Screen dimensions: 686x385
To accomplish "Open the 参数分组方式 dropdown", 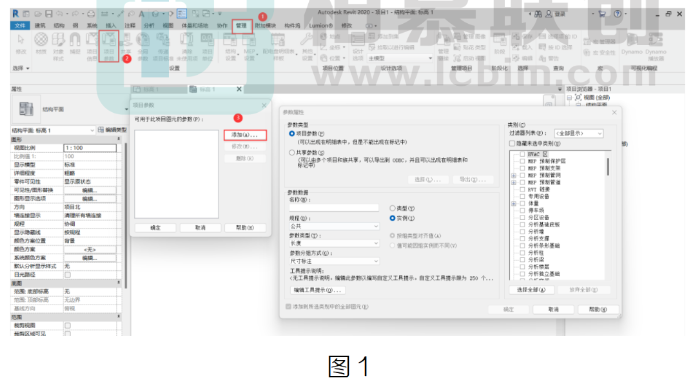I will pyautogui.click(x=334, y=261).
